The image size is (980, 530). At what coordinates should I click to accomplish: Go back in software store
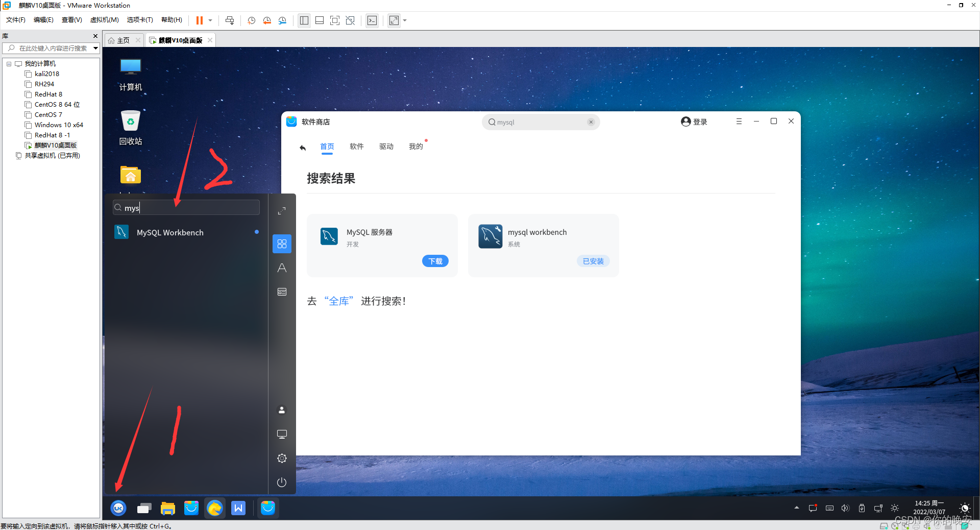pos(303,148)
